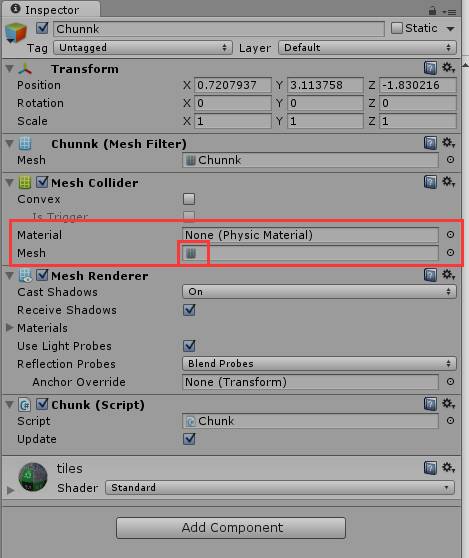469x558 pixels.
Task: Open the Shader dropdown showing Standard
Action: click(x=280, y=488)
